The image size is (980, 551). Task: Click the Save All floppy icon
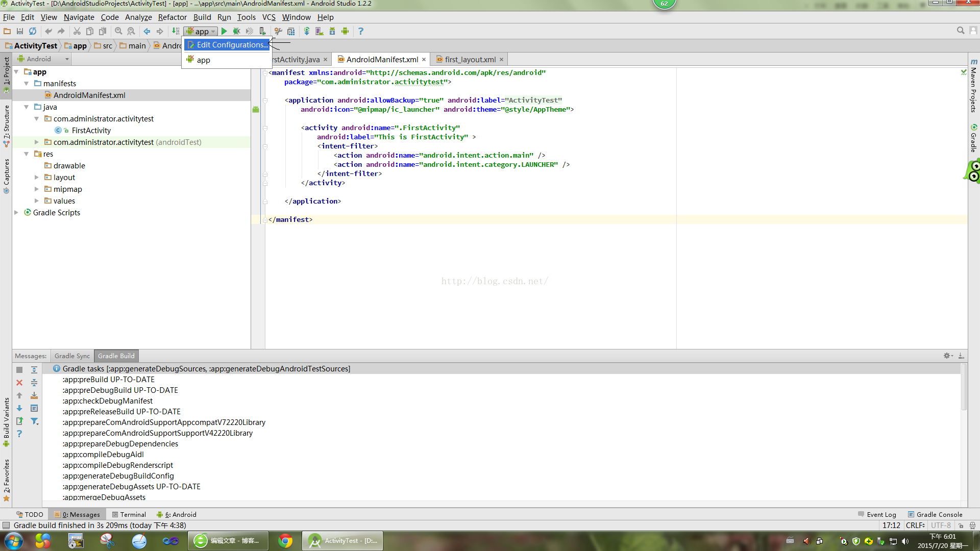click(20, 31)
